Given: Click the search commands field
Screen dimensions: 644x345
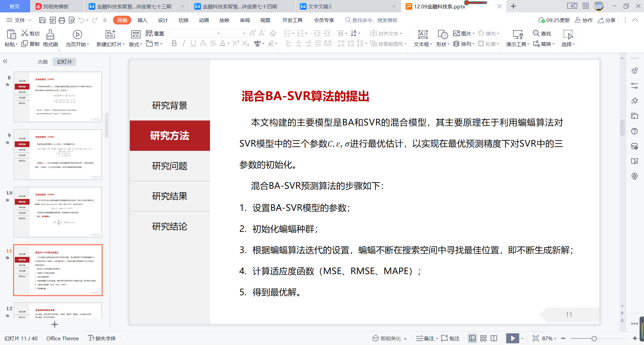Looking at the screenshot, I should click(372, 20).
